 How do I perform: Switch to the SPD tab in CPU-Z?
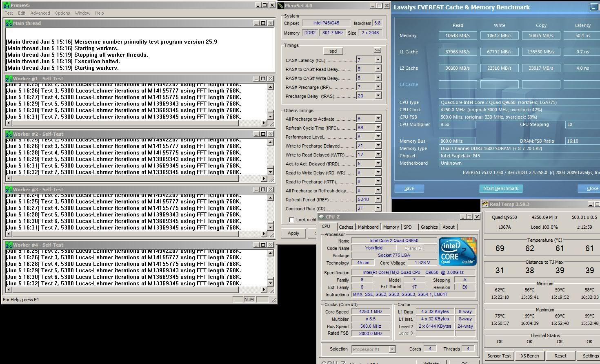[x=408, y=227]
